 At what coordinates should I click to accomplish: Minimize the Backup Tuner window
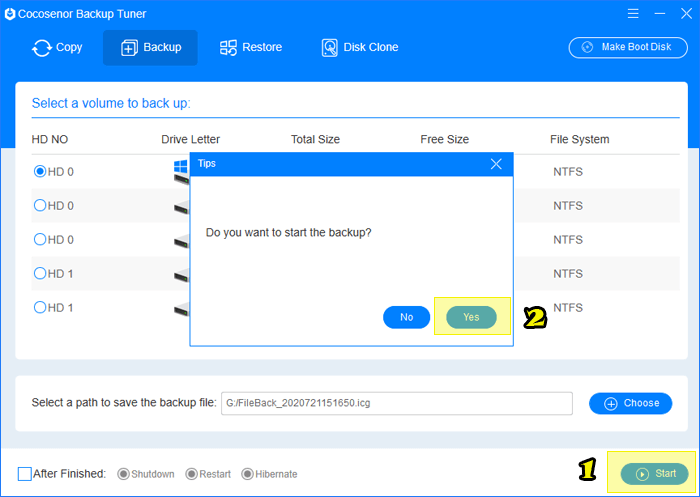[660, 14]
